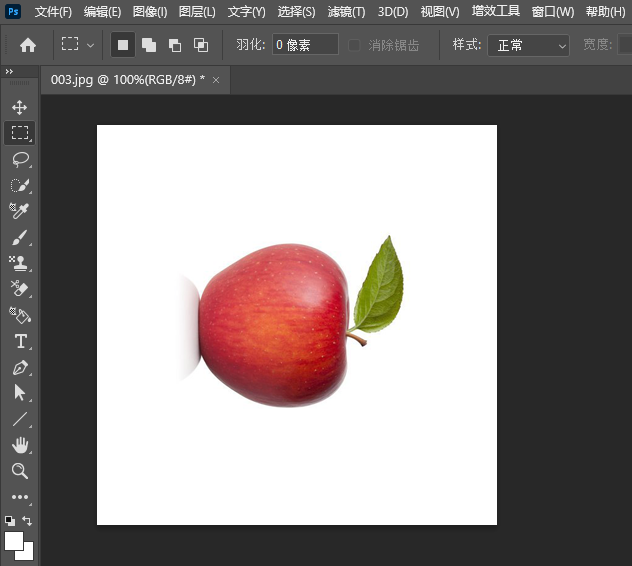Image resolution: width=632 pixels, height=566 pixels.
Task: Toggle 'Add to selection' mode
Action: [149, 45]
